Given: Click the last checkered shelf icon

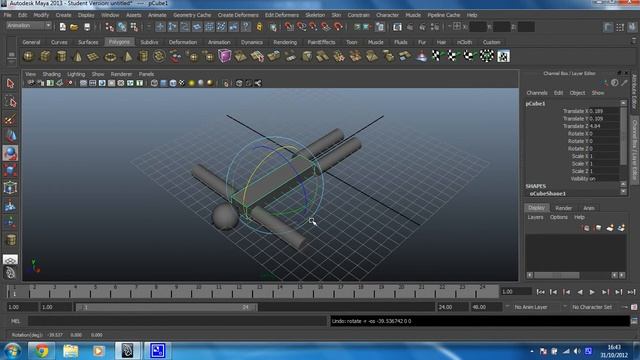Looking at the screenshot, I should point(503,56).
